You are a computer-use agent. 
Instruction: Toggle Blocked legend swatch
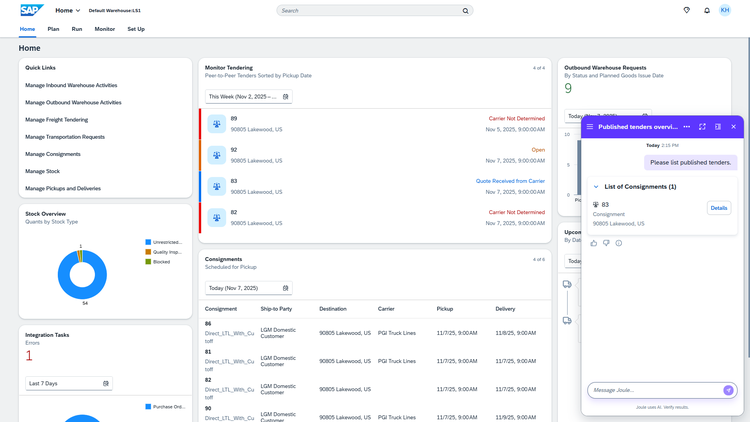[x=148, y=262]
